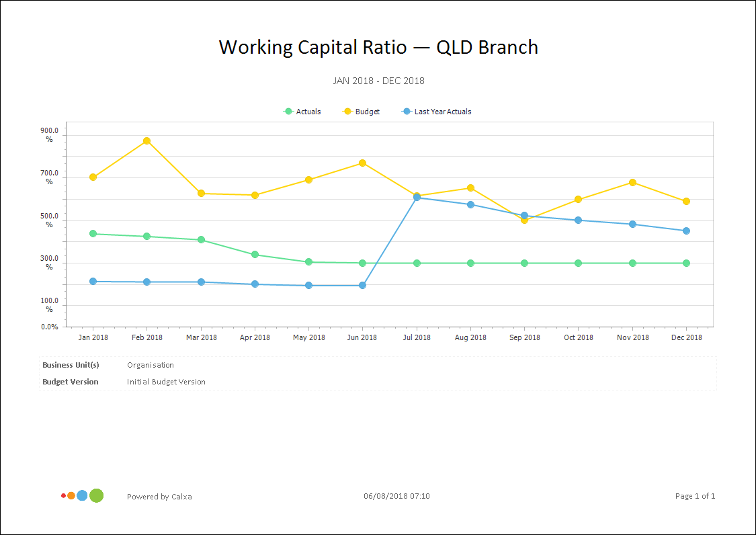This screenshot has width=756, height=535.
Task: Click the Actuals legend marker
Action: pos(288,112)
